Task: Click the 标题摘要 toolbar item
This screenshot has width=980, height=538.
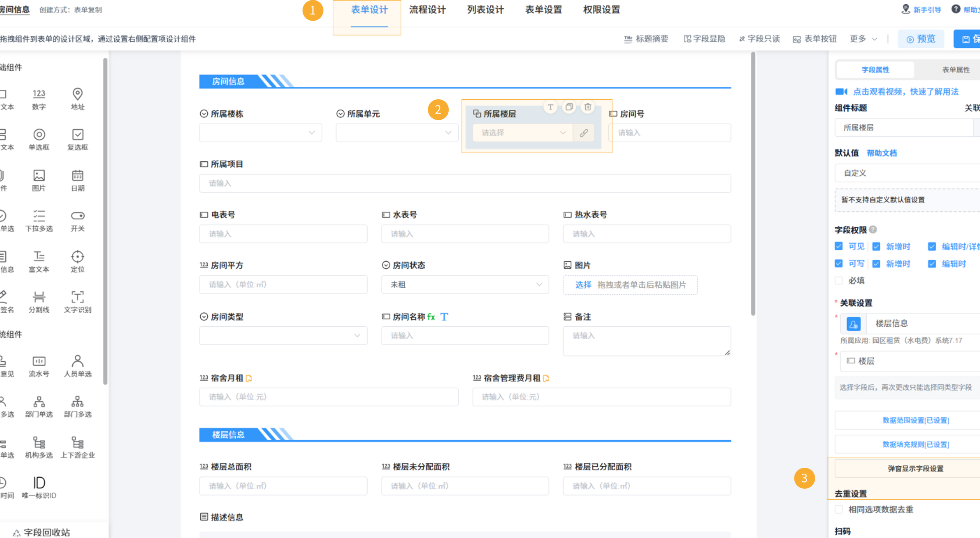Action: click(646, 39)
